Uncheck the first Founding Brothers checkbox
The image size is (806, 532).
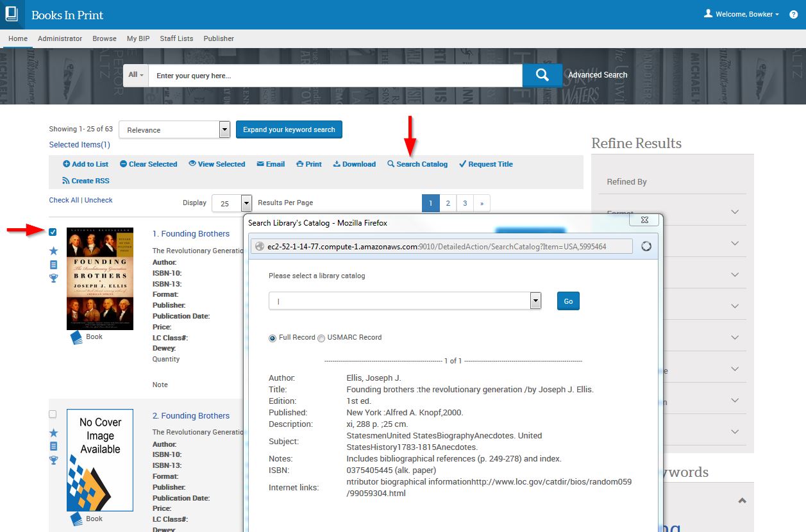[x=53, y=232]
